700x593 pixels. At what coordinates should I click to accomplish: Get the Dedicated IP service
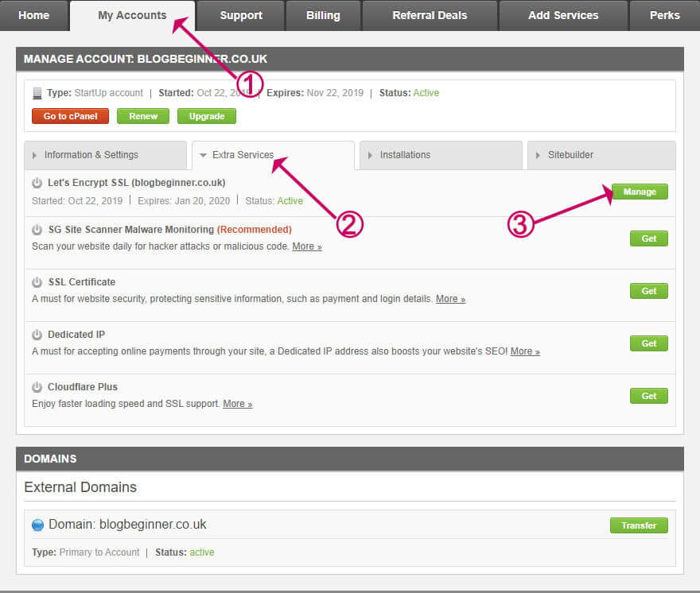click(x=649, y=343)
